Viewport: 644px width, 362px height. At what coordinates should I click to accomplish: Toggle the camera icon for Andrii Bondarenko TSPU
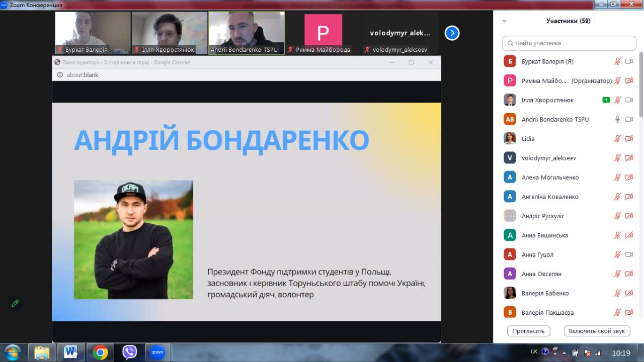pyautogui.click(x=629, y=120)
